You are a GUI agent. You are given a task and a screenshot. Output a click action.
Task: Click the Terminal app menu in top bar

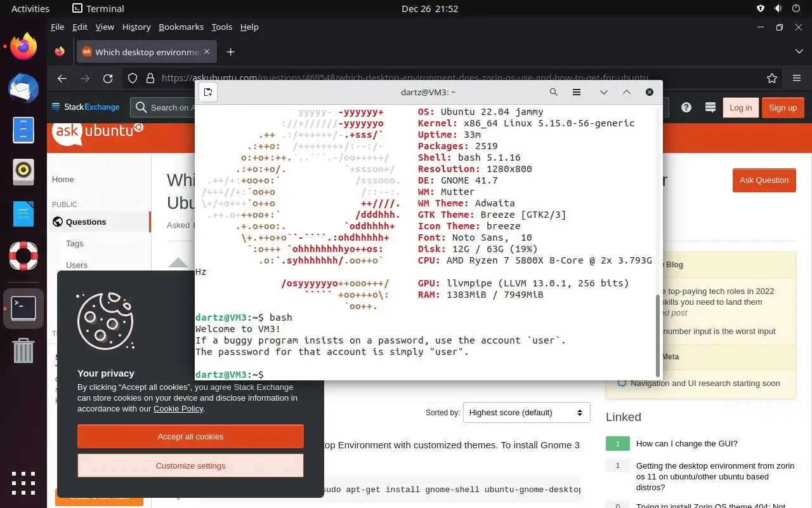pos(98,9)
